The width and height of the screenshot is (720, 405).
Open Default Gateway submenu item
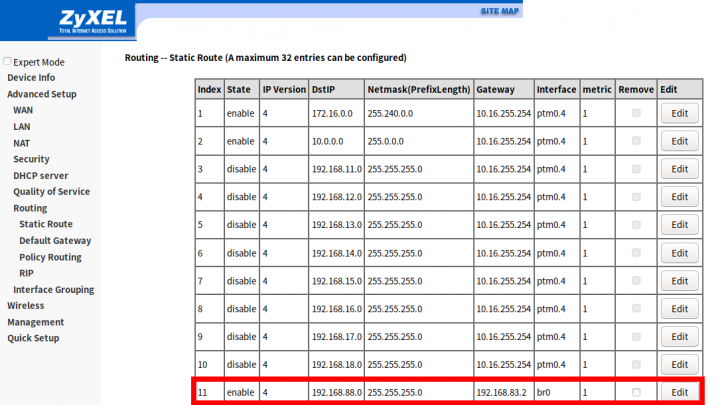tap(55, 241)
